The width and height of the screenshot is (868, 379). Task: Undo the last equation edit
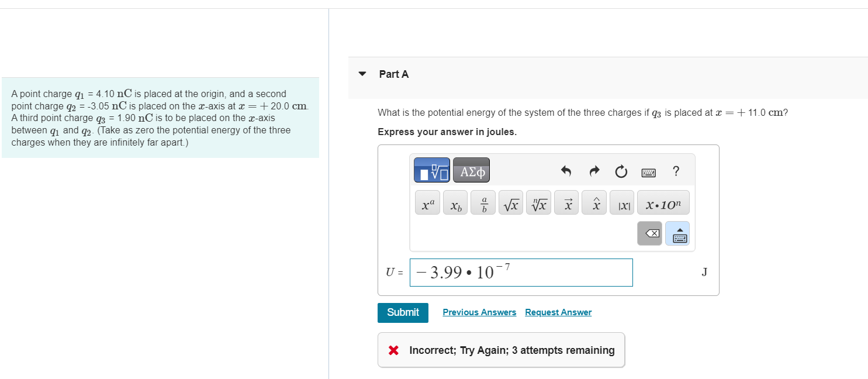pos(565,171)
